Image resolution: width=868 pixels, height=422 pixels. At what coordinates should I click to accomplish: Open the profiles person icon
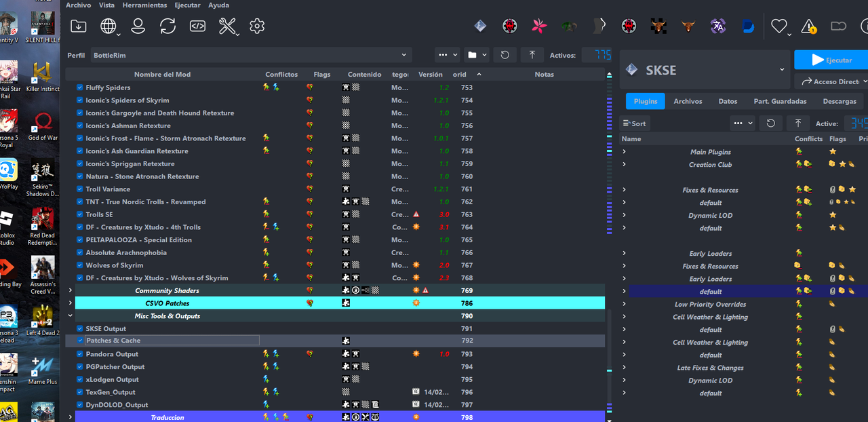click(x=138, y=26)
